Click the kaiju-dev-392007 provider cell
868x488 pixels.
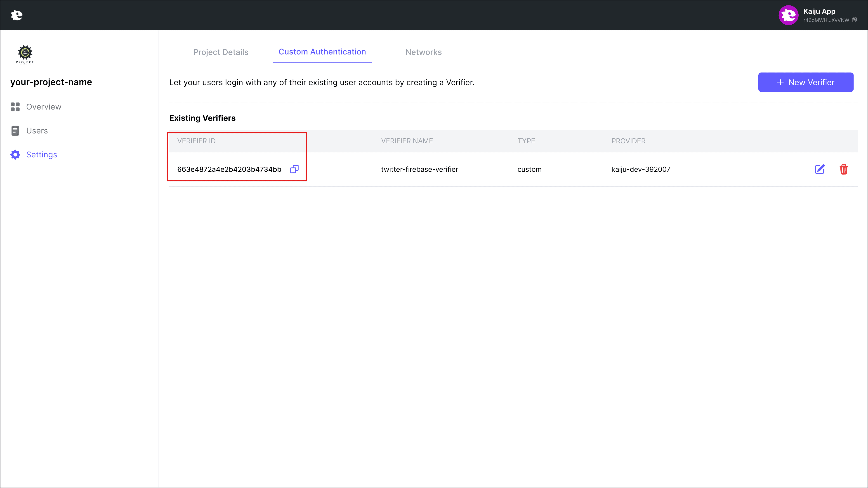[x=641, y=169]
